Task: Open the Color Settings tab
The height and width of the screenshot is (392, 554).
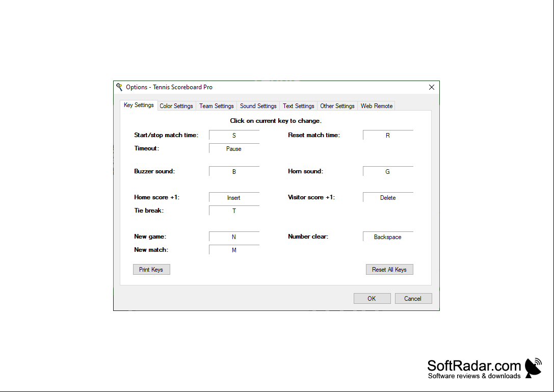Action: pyautogui.click(x=176, y=106)
